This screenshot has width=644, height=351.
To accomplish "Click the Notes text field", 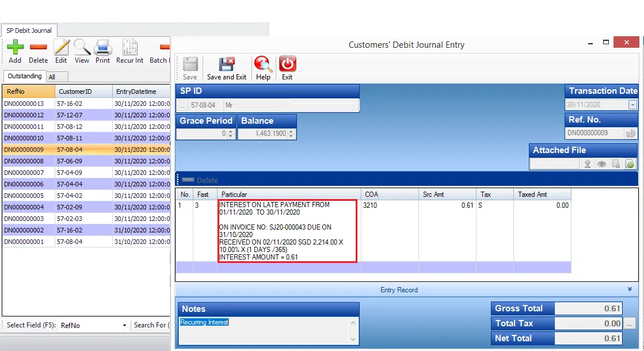I will click(265, 331).
